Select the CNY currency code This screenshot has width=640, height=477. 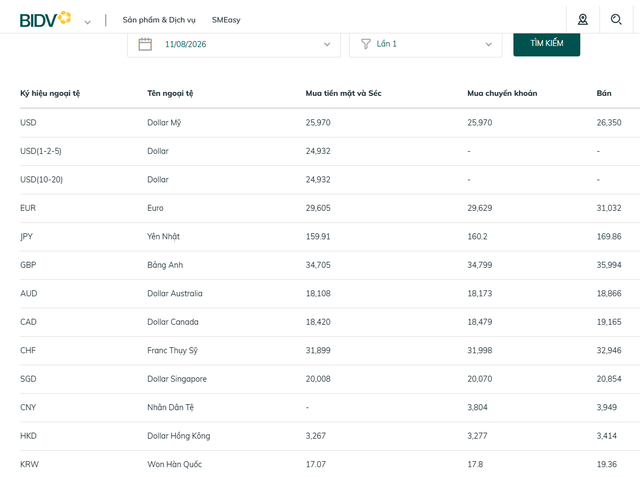tap(28, 407)
